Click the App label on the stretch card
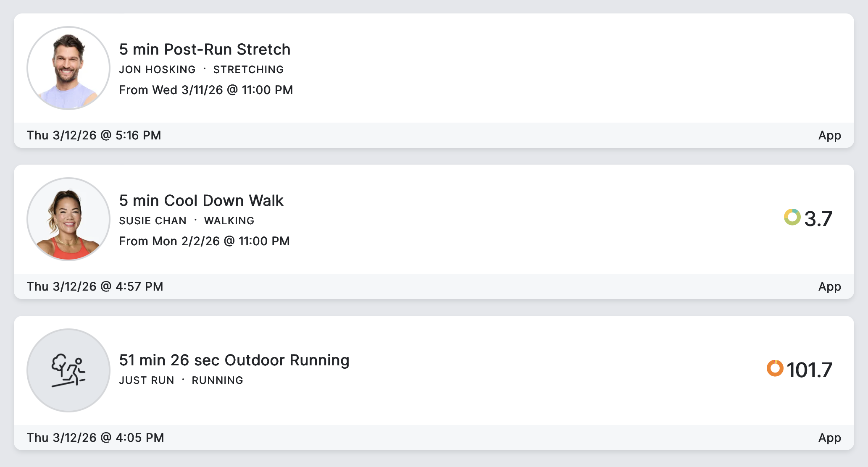The width and height of the screenshot is (868, 467). coord(829,135)
